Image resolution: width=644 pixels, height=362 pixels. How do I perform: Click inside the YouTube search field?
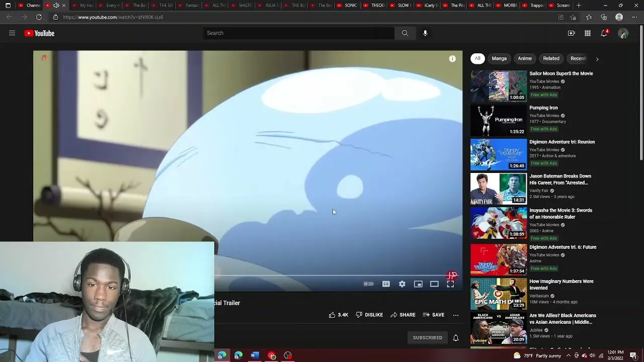point(299,33)
